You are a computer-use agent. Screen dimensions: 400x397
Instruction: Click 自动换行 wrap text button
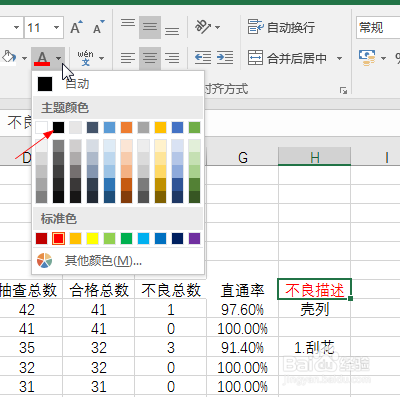coord(281,27)
